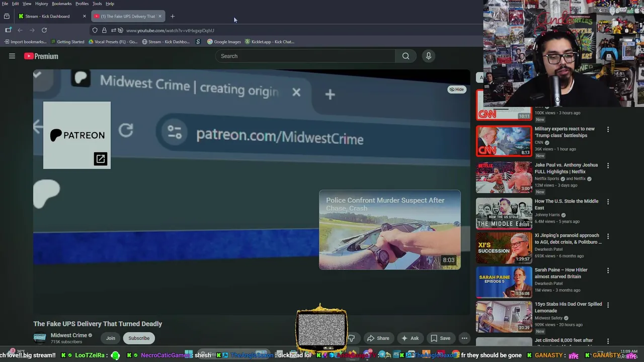Open the S bookmark icon in bookmarks bar
This screenshot has width=644, height=362.
[198, 42]
